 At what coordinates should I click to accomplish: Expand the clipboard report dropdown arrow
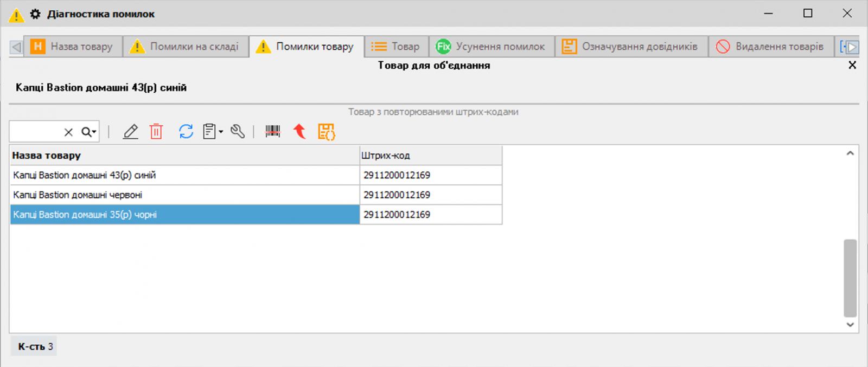click(x=221, y=132)
